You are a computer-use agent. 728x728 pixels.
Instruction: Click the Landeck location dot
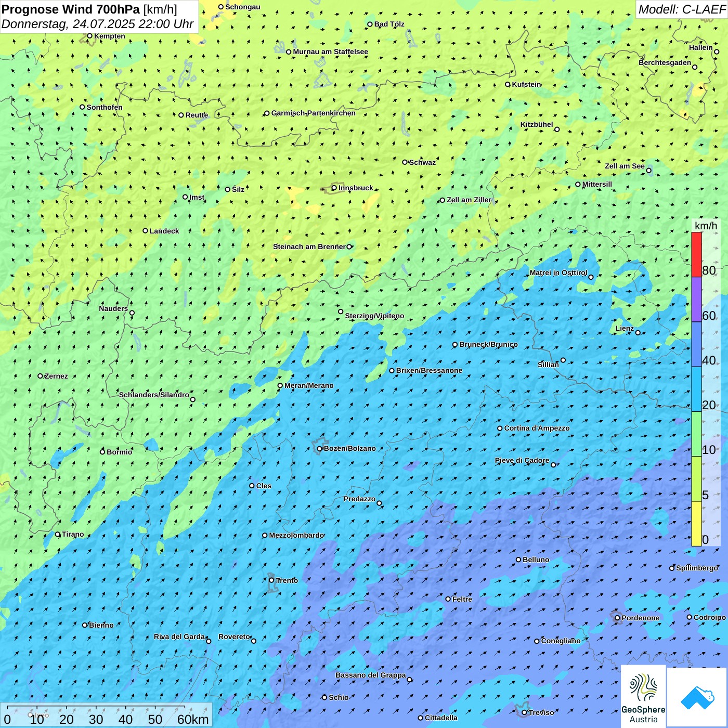146,231
